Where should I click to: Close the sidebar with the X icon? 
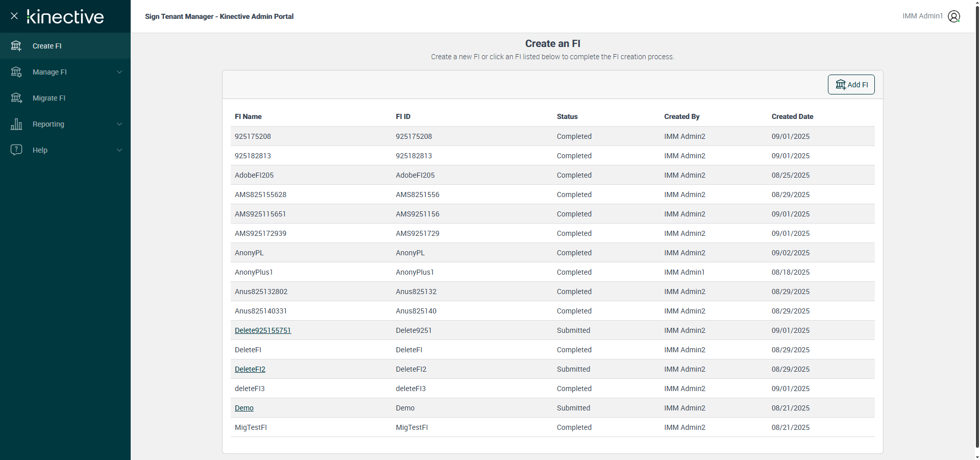pos(14,16)
